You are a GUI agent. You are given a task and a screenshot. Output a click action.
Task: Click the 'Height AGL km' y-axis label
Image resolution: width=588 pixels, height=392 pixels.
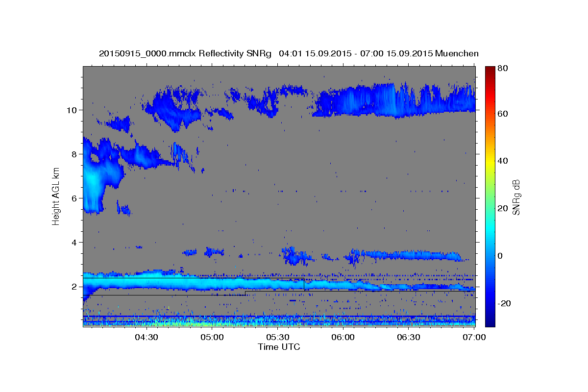click(56, 196)
